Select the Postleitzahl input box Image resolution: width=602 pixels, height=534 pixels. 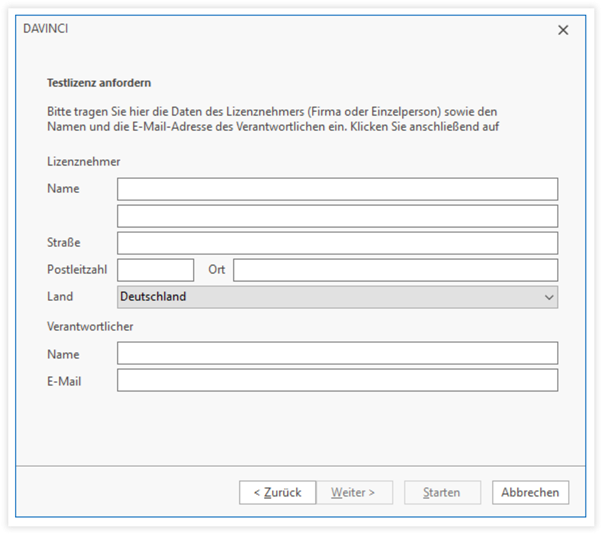(155, 270)
